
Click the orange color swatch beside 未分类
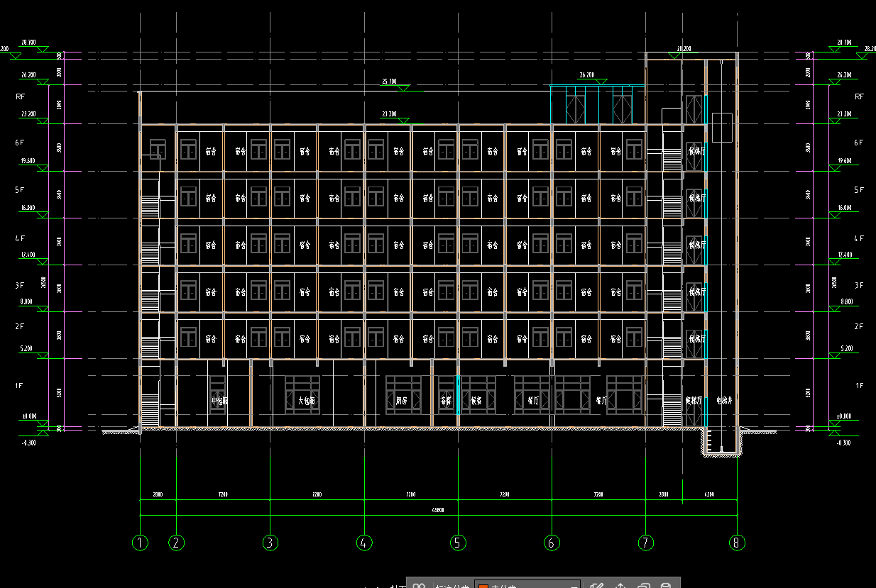point(483,586)
